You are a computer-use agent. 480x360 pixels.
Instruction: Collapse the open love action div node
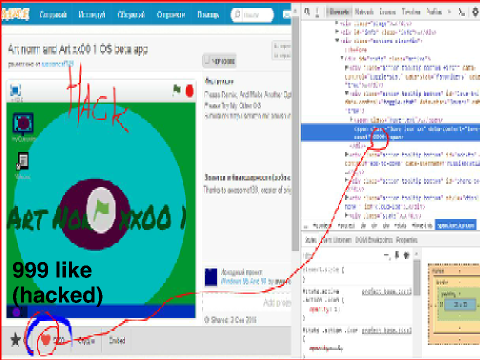(347, 93)
